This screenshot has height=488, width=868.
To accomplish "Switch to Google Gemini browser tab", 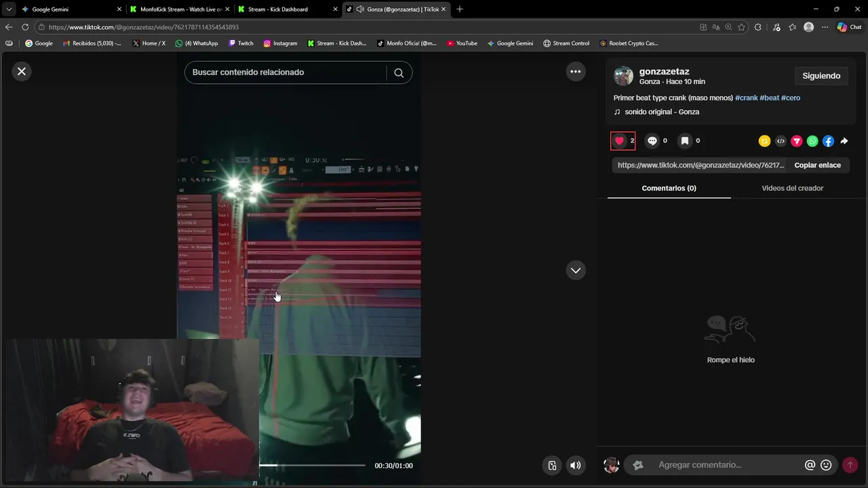I will click(x=50, y=9).
